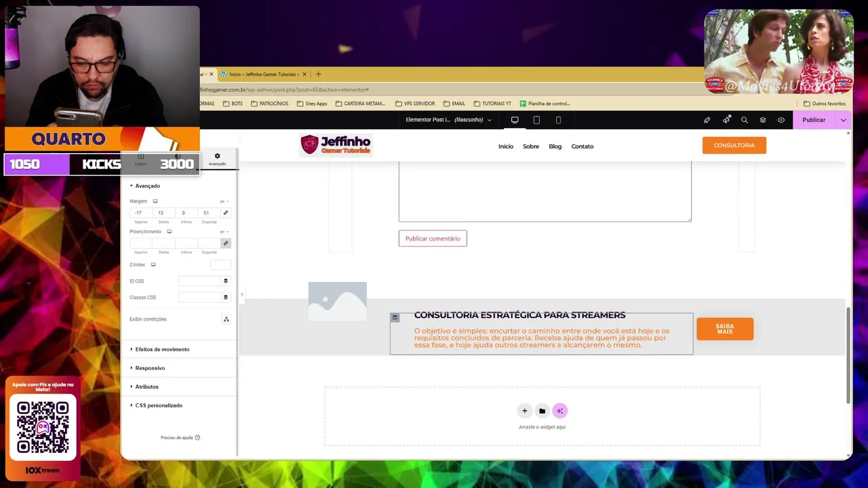Preview changes with the eye icon
The width and height of the screenshot is (868, 488).
coord(781,120)
